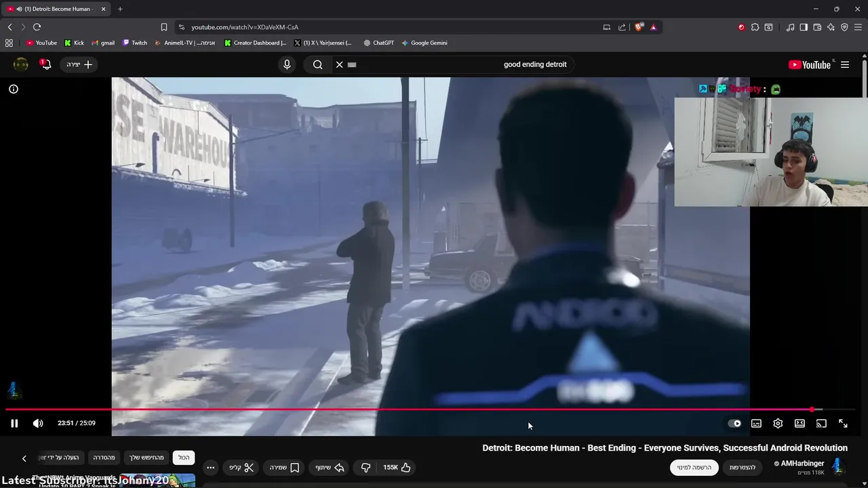Share the video via שיתוף

330,468
